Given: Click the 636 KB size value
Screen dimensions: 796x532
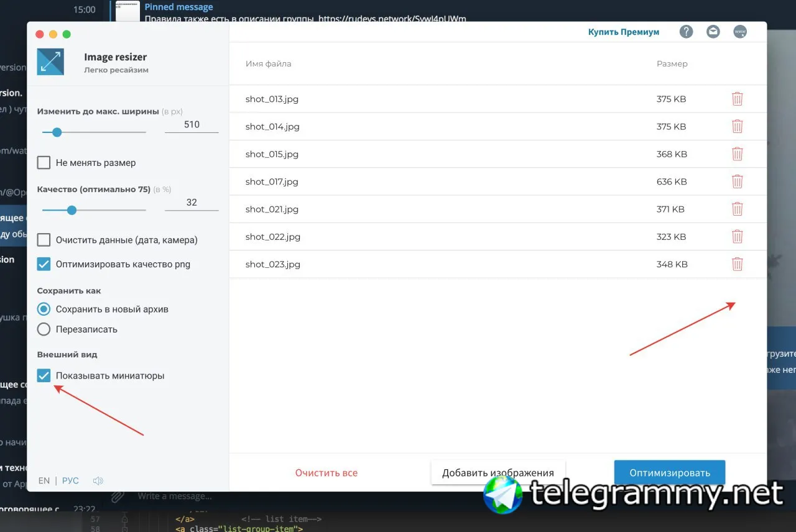Looking at the screenshot, I should tap(672, 181).
